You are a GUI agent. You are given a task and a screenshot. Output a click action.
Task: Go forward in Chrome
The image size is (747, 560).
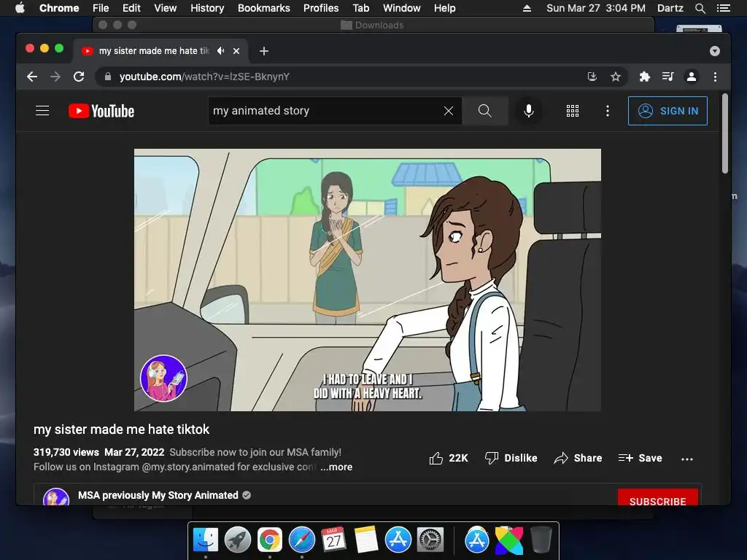coord(55,77)
